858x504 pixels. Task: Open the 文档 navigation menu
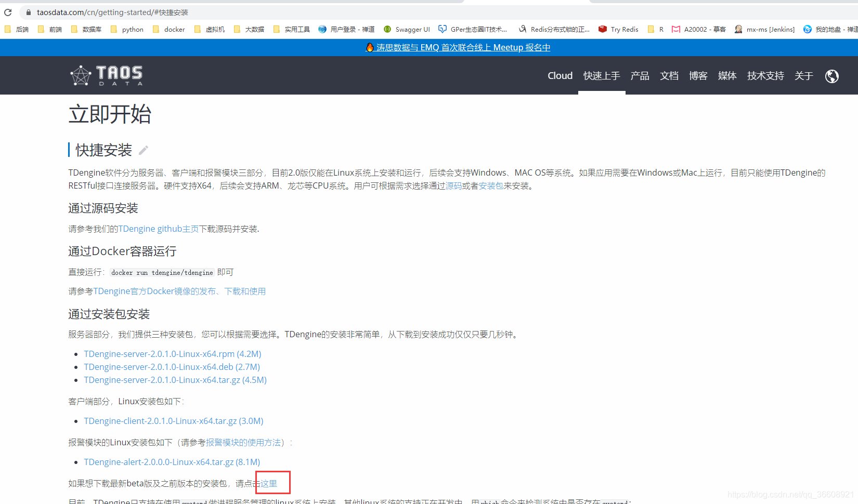click(x=669, y=75)
